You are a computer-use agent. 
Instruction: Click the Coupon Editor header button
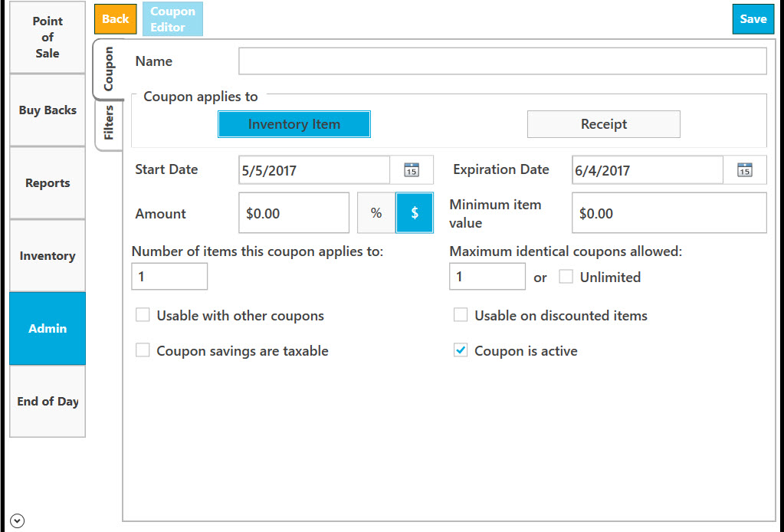[x=172, y=19]
